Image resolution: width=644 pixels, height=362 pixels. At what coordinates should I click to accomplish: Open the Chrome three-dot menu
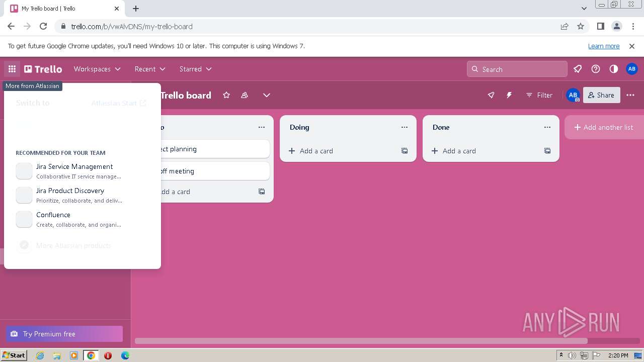coord(632,26)
